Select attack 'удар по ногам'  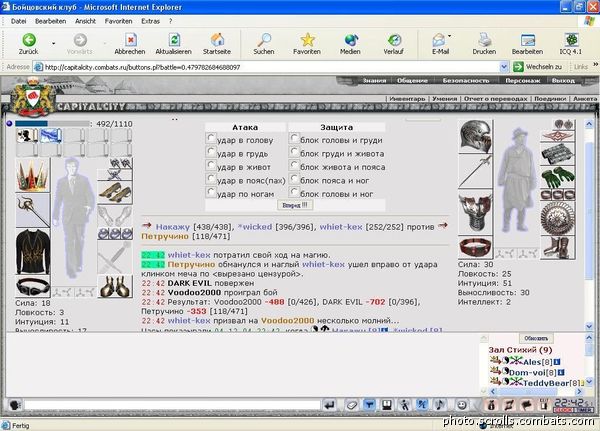pos(211,192)
